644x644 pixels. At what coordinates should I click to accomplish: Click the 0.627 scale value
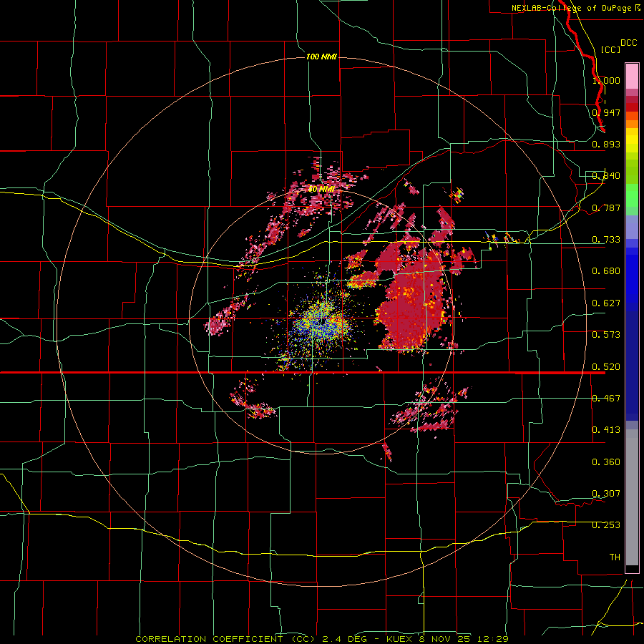[x=606, y=303]
